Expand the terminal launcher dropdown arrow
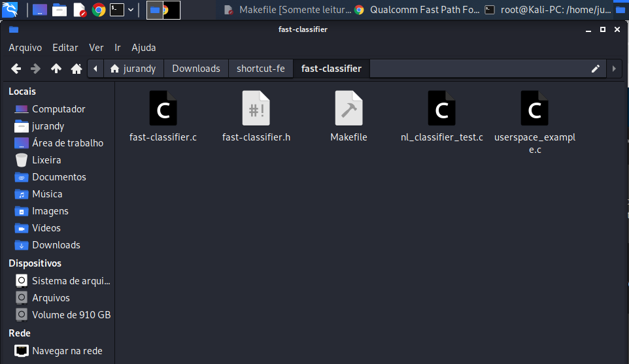This screenshot has width=629, height=364. coord(131,10)
